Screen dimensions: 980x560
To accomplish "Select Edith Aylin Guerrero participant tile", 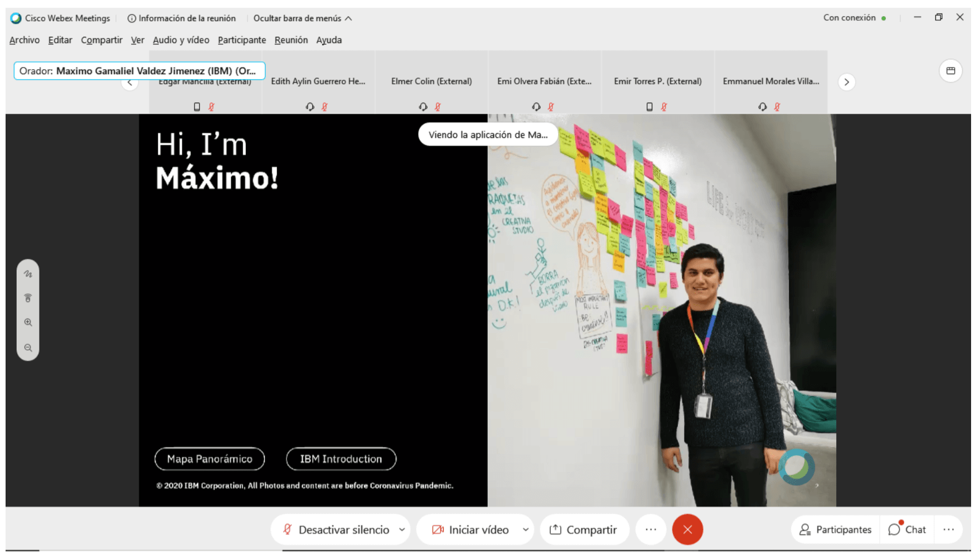I will pyautogui.click(x=318, y=83).
